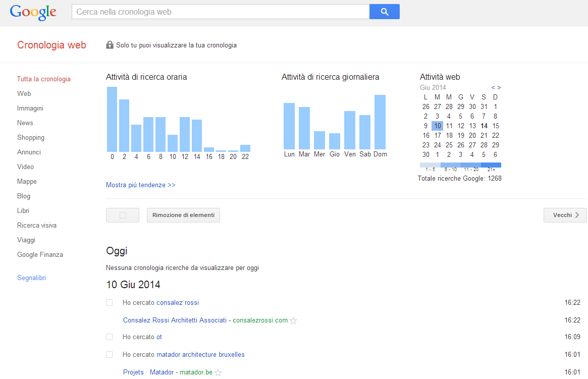Image resolution: width=588 pixels, height=379 pixels.
Task: Select day 9 in June calendar
Action: coord(425,126)
